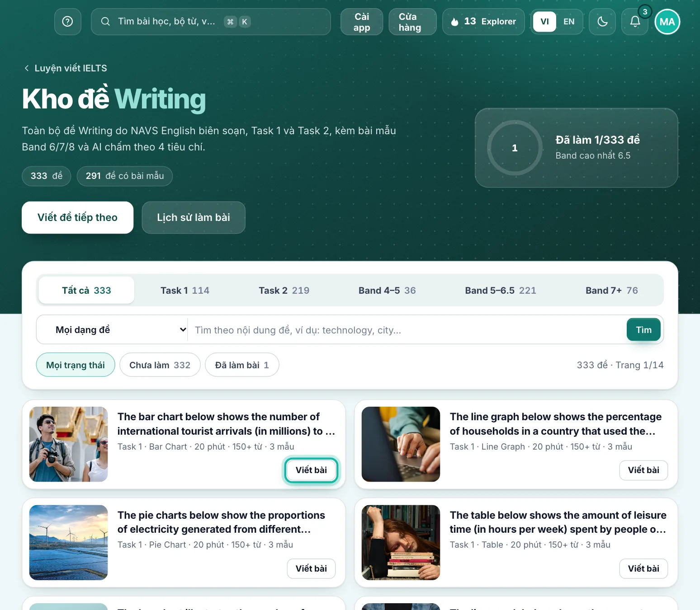Open the MA profile avatar

(x=667, y=22)
